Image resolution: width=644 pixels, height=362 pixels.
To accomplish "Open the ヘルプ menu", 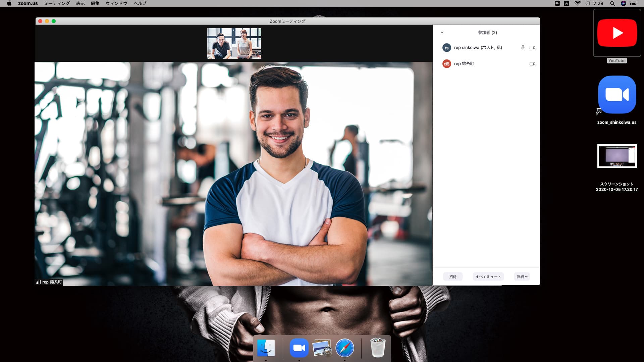I will [140, 3].
